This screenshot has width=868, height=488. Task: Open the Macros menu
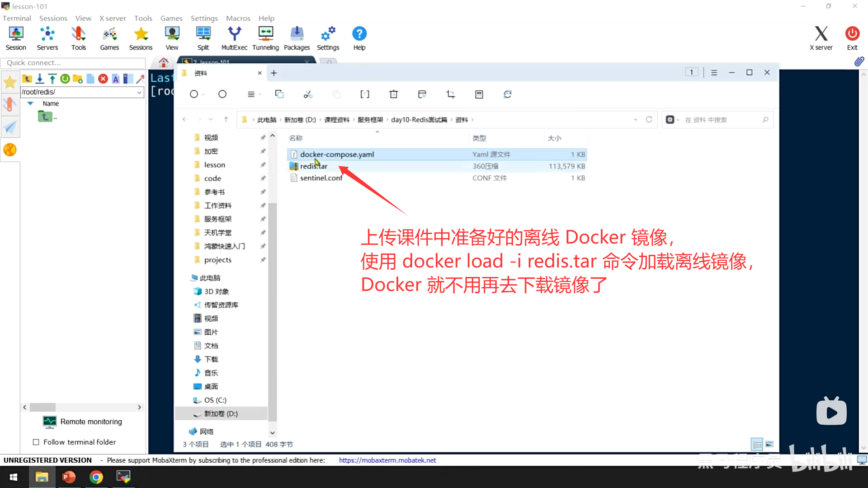pyautogui.click(x=238, y=18)
